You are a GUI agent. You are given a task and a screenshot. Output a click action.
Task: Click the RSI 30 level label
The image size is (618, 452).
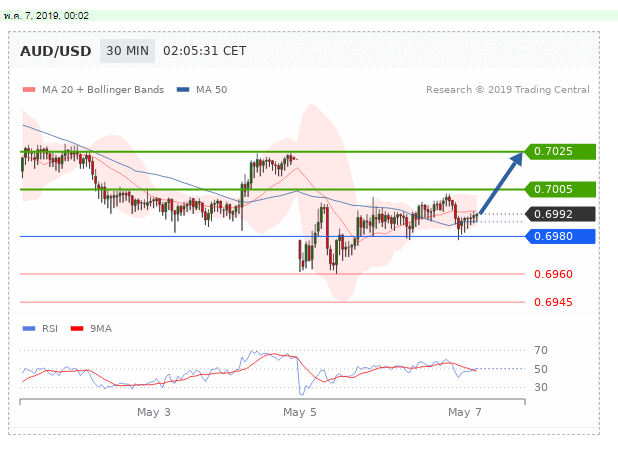(x=541, y=387)
